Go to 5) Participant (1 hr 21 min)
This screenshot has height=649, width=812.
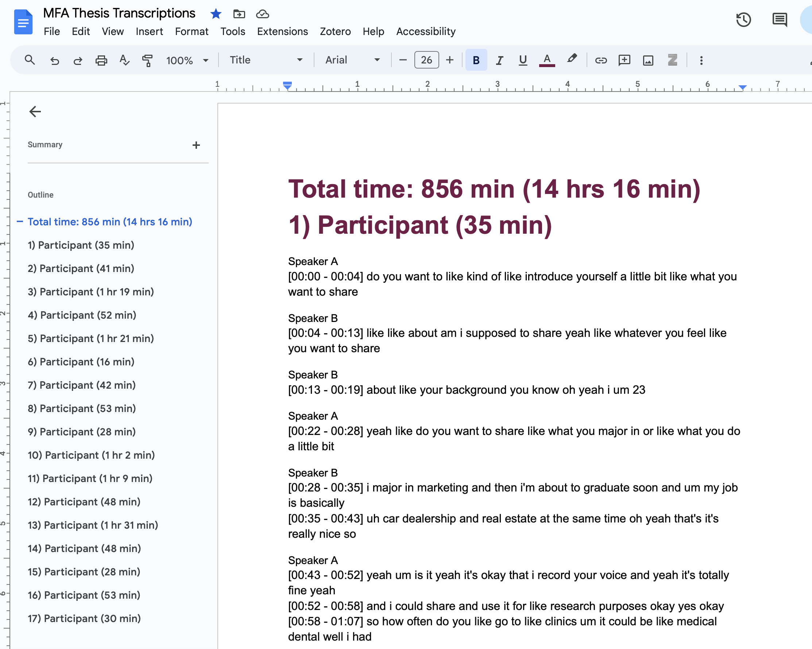point(90,338)
